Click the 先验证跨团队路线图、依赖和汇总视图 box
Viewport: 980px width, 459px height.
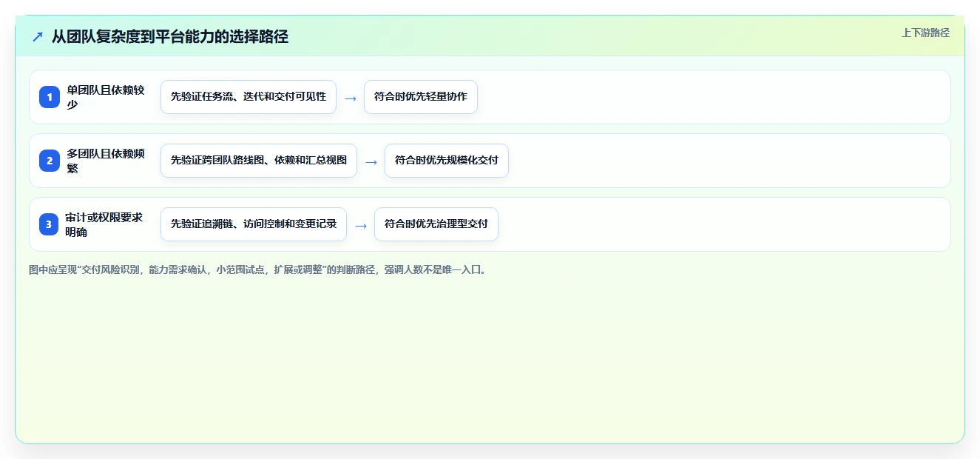(x=259, y=161)
